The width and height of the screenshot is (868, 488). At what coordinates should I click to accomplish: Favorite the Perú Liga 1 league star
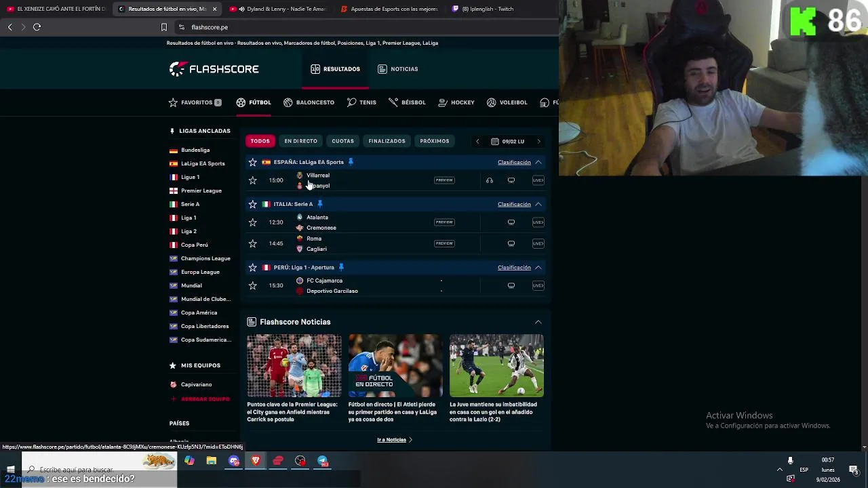[x=253, y=267]
